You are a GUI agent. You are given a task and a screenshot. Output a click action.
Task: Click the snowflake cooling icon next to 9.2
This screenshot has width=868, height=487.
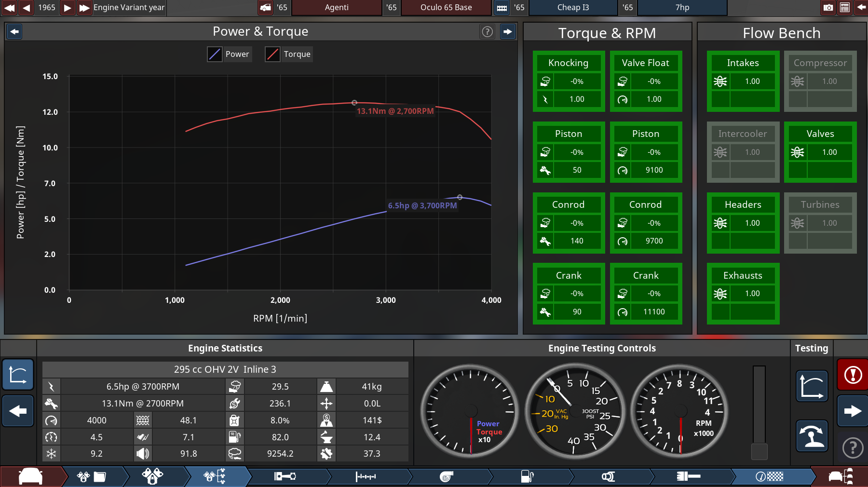tap(51, 453)
